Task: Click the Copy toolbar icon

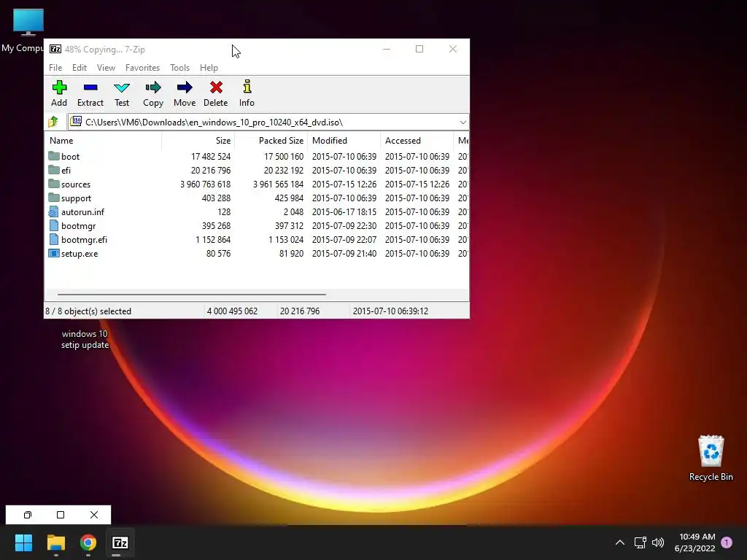Action: coord(153,87)
